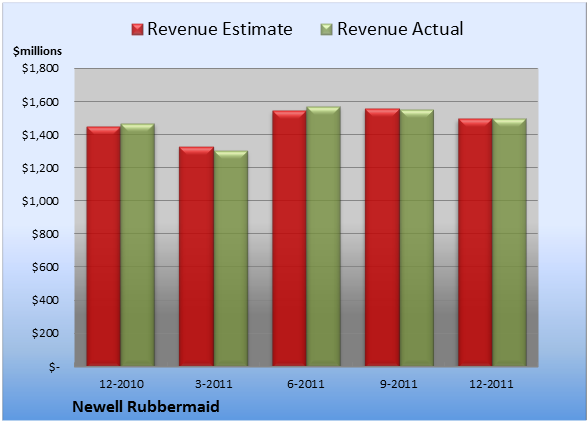Click the '$1,600' axis value

[40, 102]
